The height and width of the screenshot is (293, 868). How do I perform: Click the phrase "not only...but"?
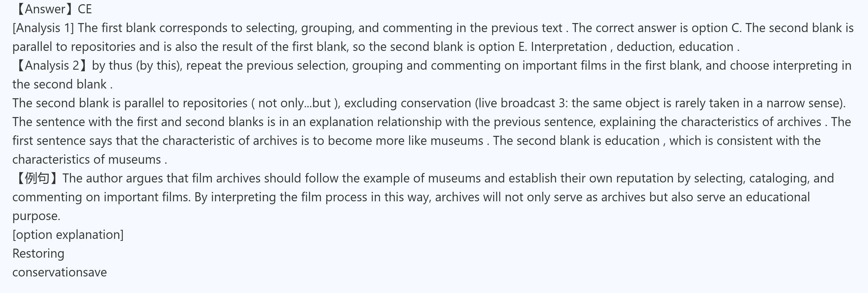point(294,103)
